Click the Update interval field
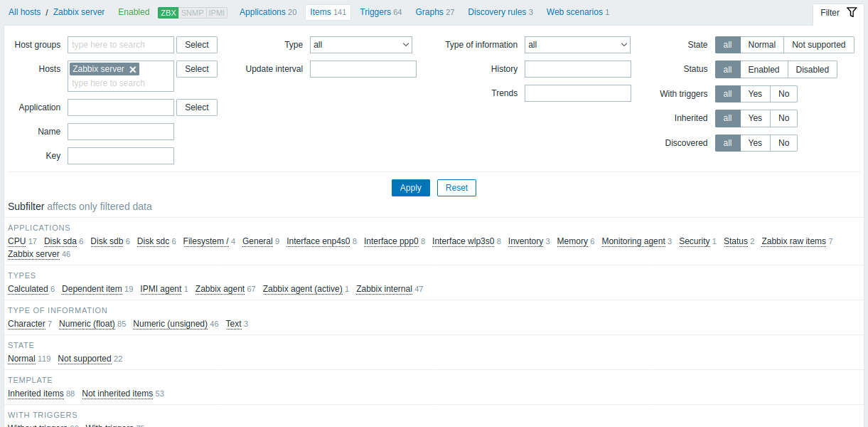Viewport: 868px width, 427px height. [363, 69]
